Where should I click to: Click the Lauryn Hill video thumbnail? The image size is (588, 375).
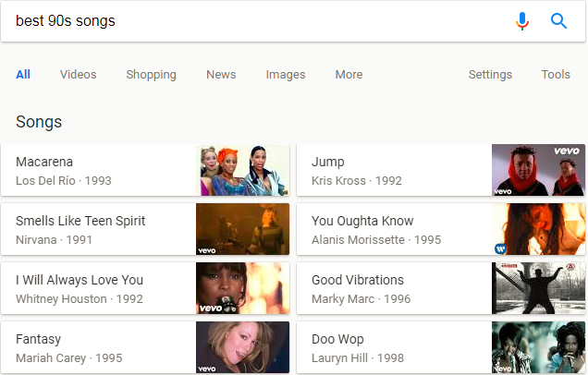point(538,347)
